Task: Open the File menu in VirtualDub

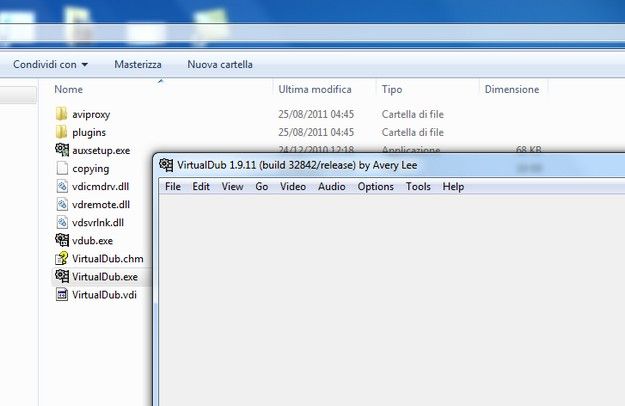Action: 173,186
